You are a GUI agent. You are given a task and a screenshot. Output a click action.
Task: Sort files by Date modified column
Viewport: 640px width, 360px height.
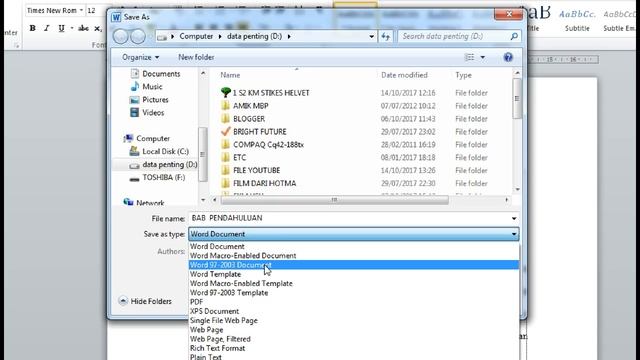(404, 75)
